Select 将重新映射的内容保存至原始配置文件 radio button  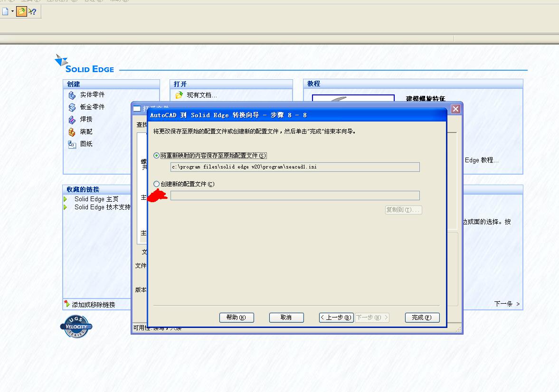[x=156, y=155]
